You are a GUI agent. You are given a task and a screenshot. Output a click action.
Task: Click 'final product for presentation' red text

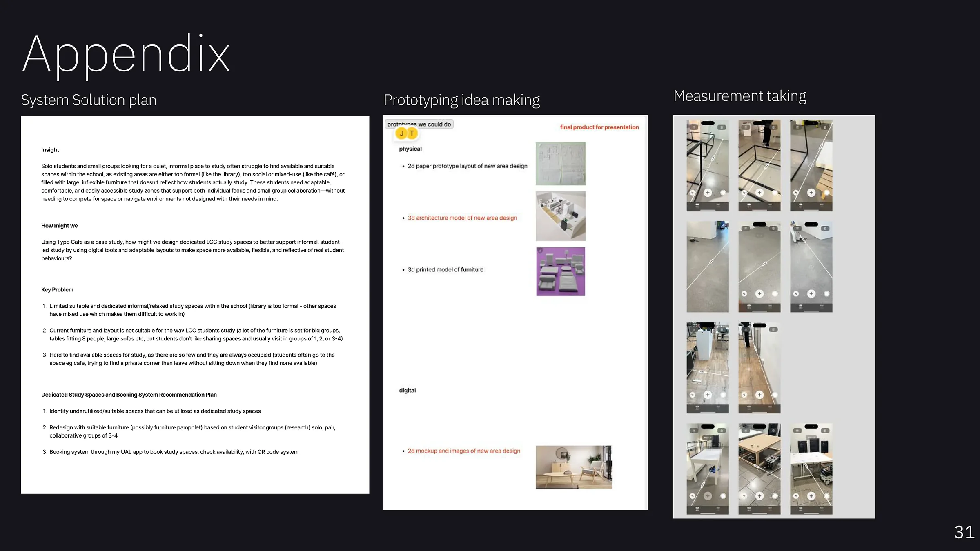599,127
